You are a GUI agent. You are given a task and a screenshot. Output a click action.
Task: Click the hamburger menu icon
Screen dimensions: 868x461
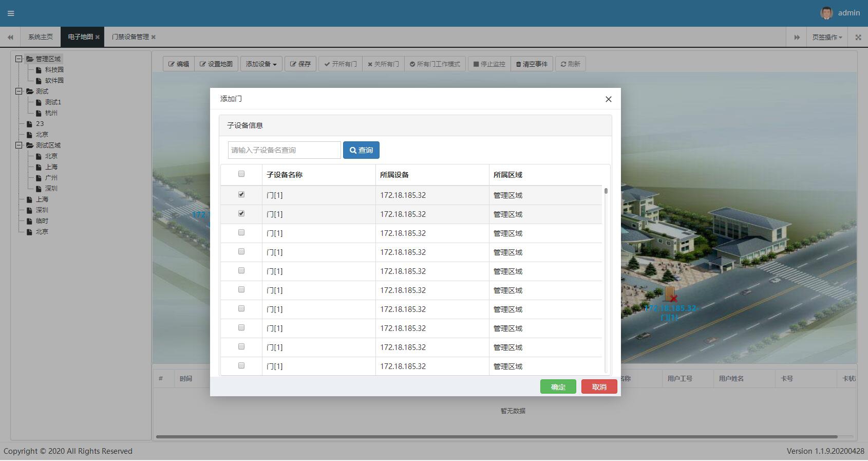pos(11,13)
